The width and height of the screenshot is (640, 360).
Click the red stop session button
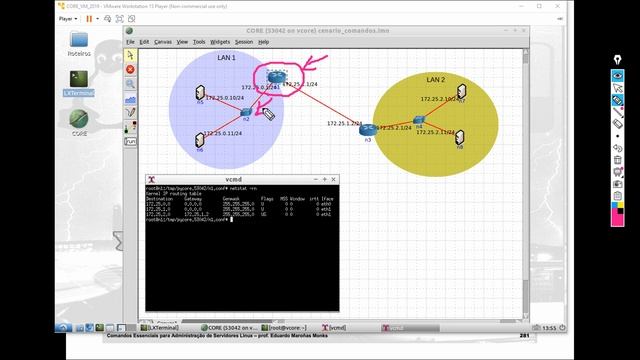[x=130, y=70]
